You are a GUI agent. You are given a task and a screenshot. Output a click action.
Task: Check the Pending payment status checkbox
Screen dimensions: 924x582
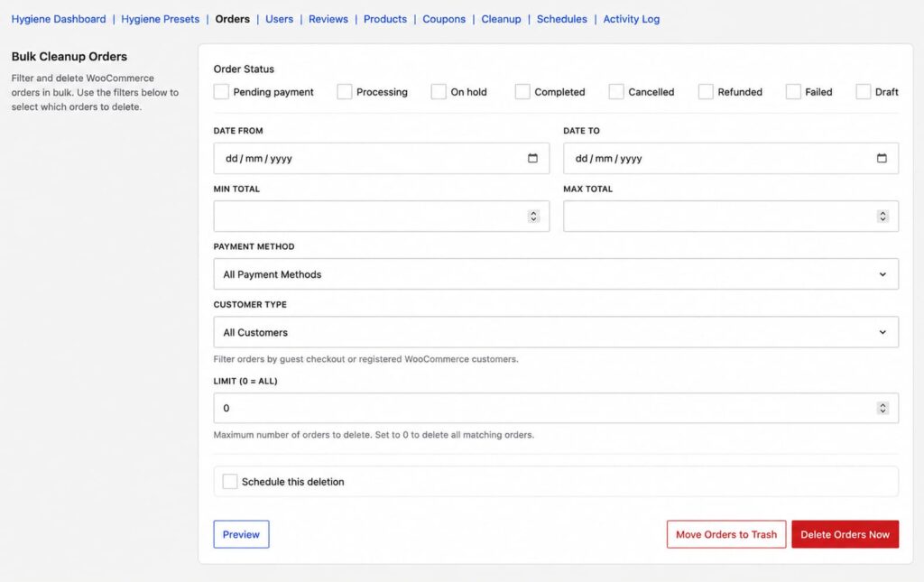coord(221,92)
